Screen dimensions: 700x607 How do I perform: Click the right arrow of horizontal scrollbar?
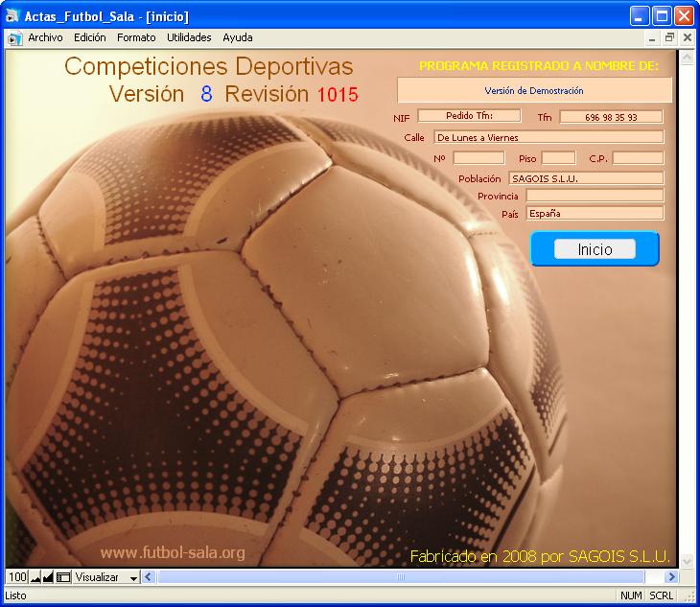coord(671,577)
